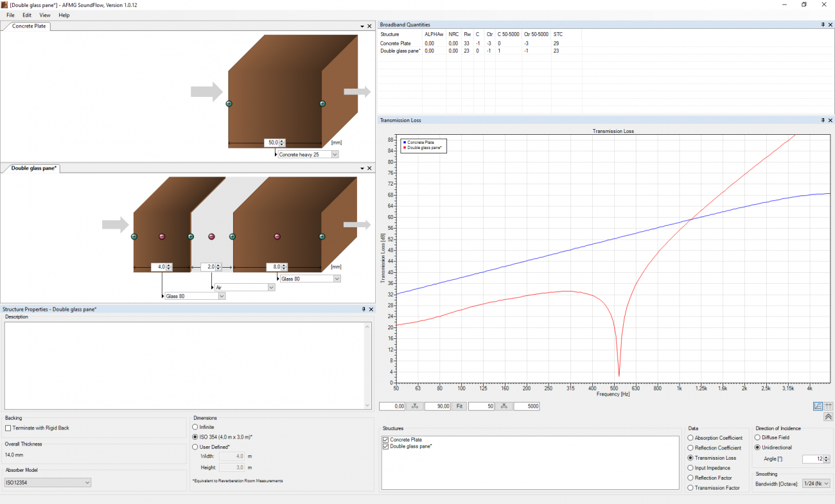The height and width of the screenshot is (504, 835).
Task: Select Input Impedance data
Action: pyautogui.click(x=690, y=468)
